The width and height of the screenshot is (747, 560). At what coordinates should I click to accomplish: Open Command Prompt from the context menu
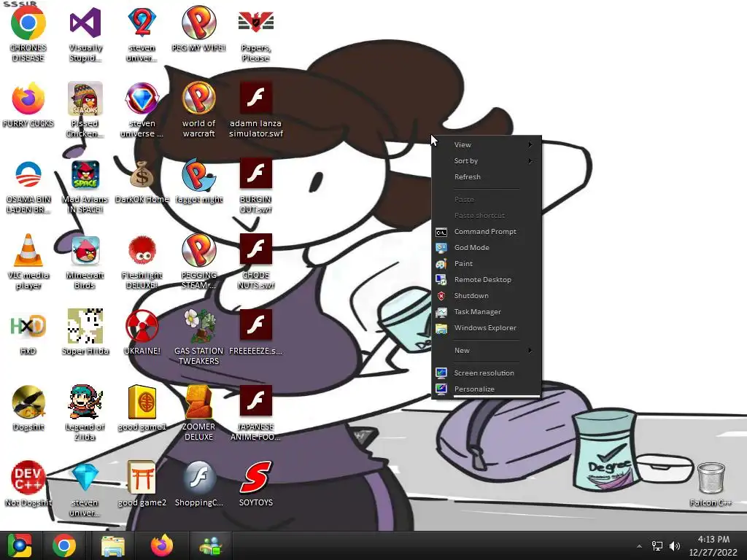[487, 231]
